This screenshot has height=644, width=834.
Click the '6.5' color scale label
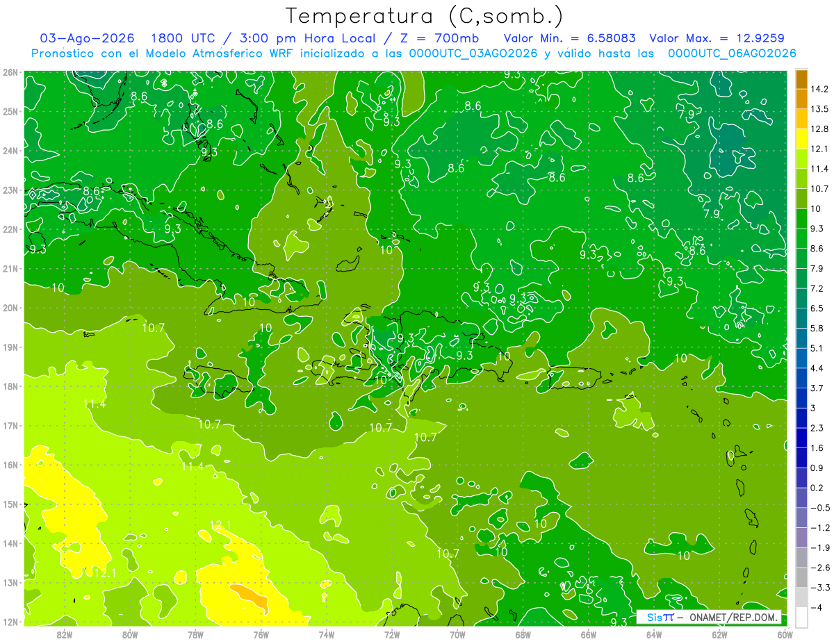click(x=817, y=308)
